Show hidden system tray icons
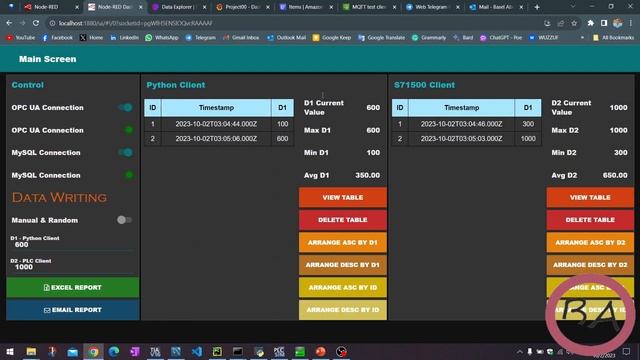Viewport: 640px width, 360px height. pyautogui.click(x=520, y=351)
